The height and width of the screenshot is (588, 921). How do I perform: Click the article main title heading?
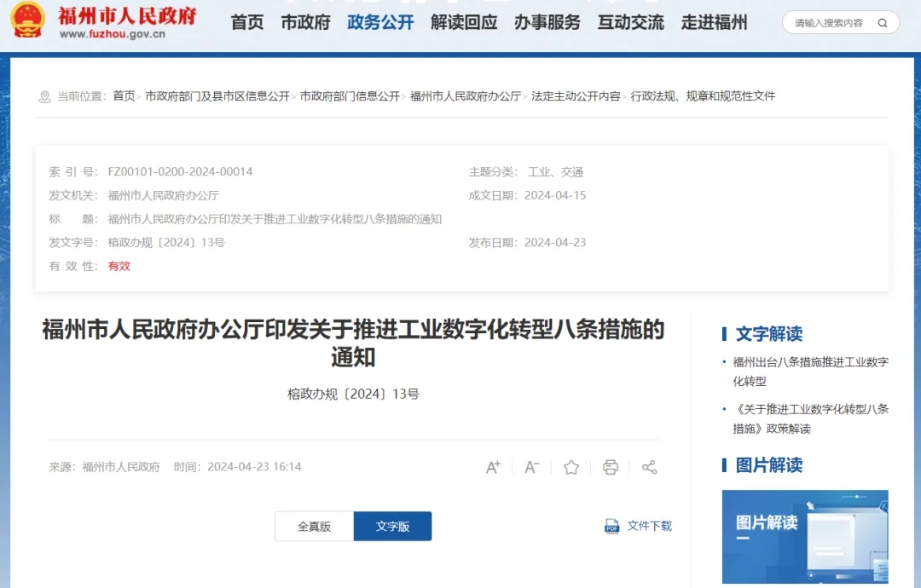(353, 343)
